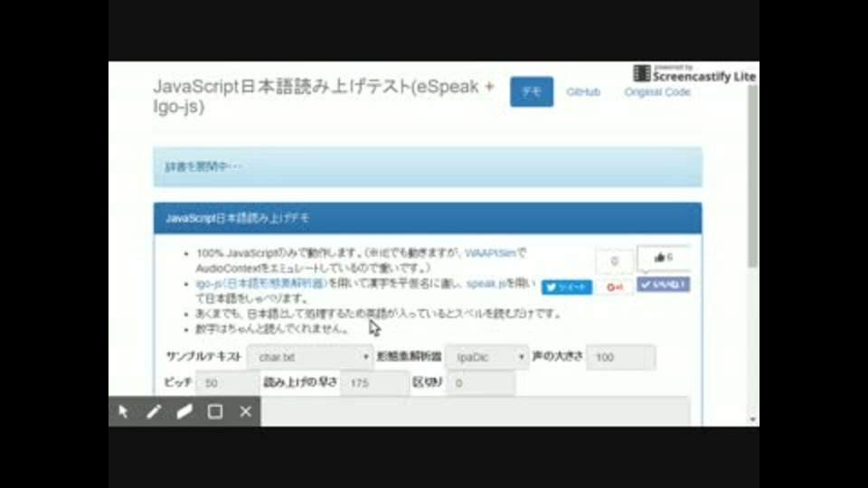Image resolution: width=868 pixels, height=488 pixels.
Task: Open the Original Code link
Action: pos(657,92)
